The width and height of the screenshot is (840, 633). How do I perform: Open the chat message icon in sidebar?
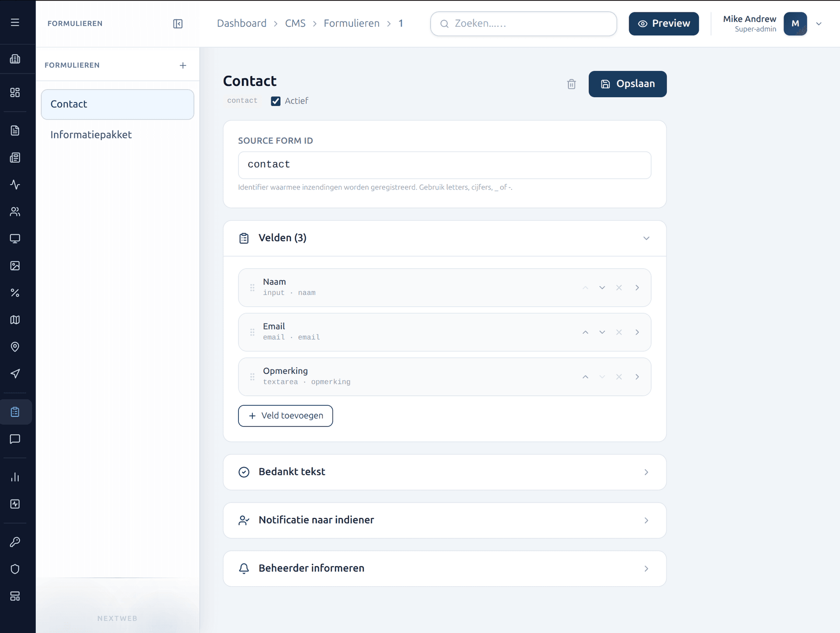point(15,439)
